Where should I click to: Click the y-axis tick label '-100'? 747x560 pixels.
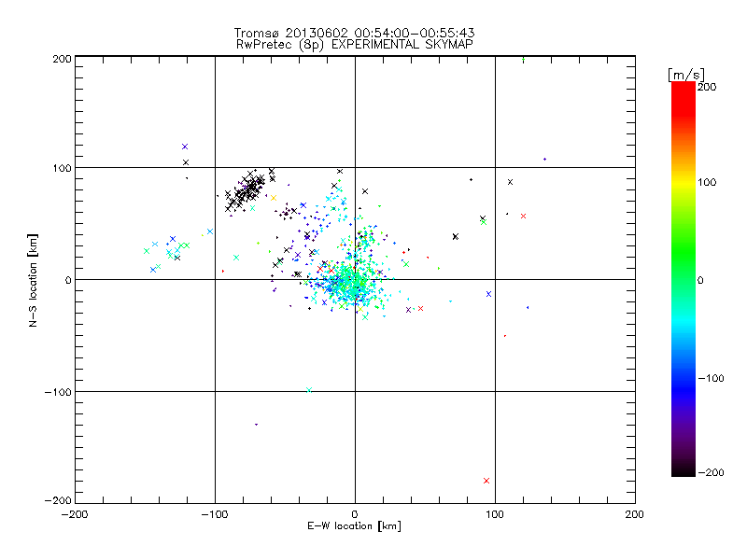58,392
